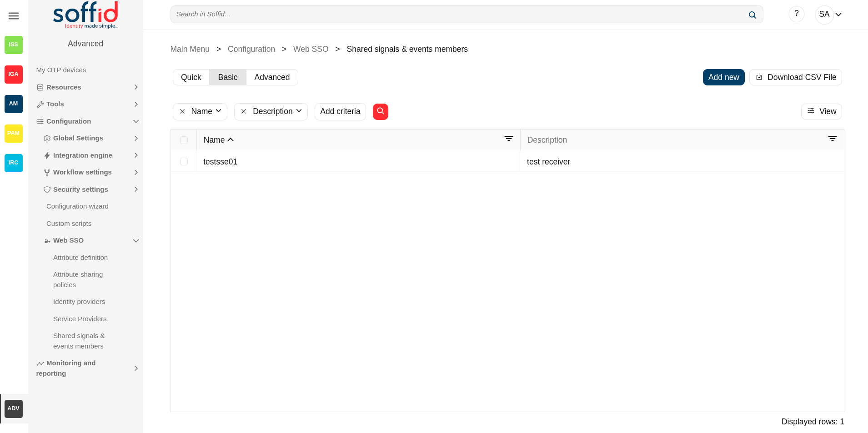
Task: Remove the Description criteria with its X
Action: pyautogui.click(x=244, y=111)
